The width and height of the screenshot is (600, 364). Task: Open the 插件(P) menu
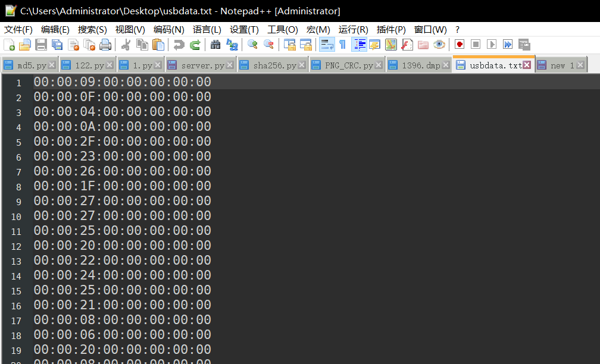point(391,30)
